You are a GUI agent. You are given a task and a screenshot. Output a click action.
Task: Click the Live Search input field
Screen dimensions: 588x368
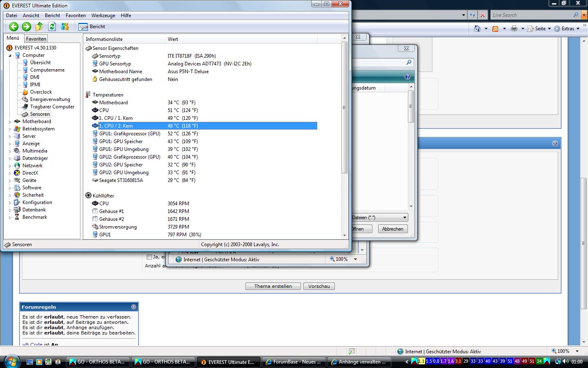click(531, 15)
